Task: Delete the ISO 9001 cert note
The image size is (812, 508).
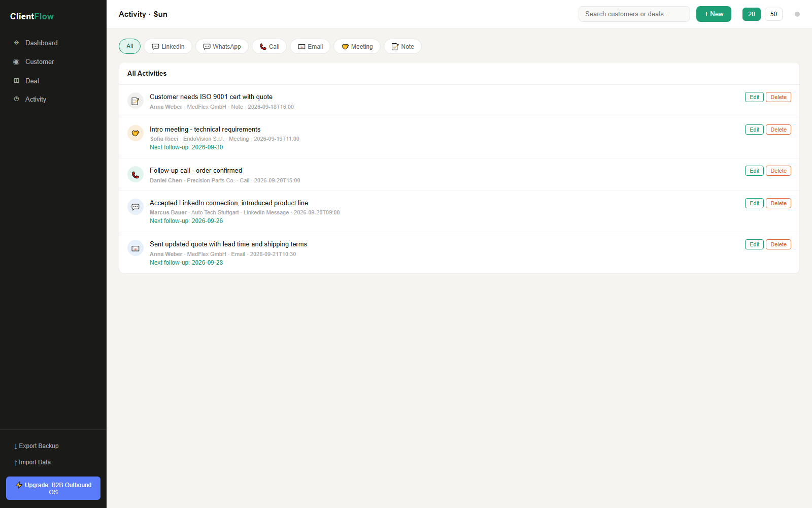Action: pyautogui.click(x=779, y=97)
